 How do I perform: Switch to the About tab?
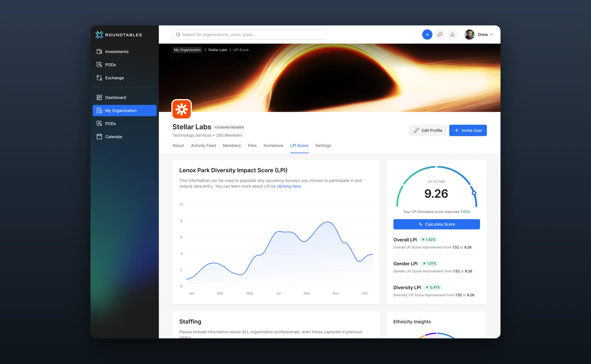pyautogui.click(x=178, y=146)
